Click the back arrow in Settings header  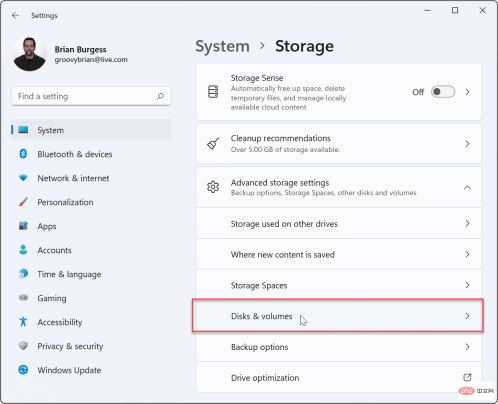15,15
